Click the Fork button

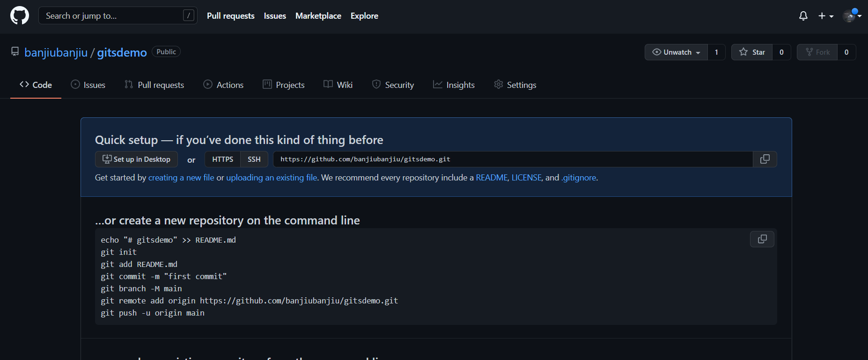pyautogui.click(x=817, y=52)
